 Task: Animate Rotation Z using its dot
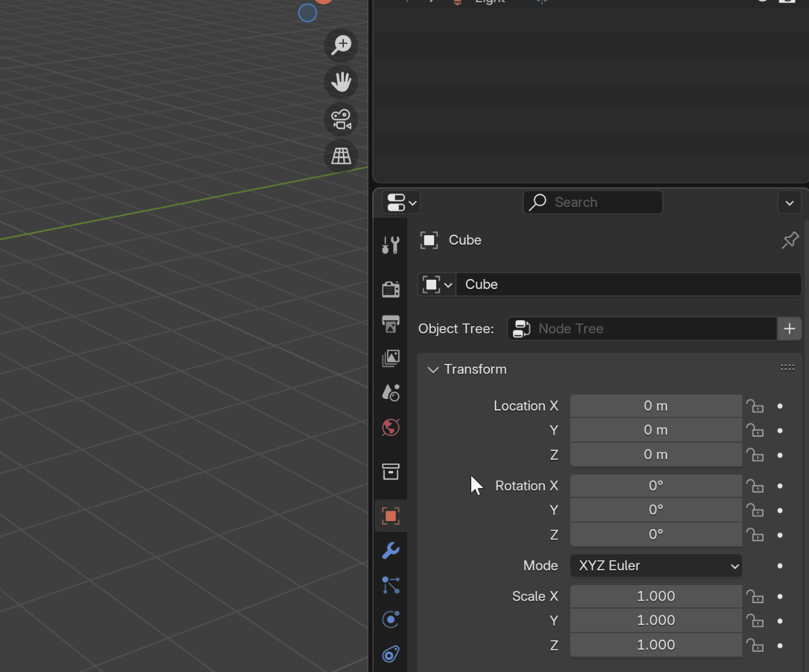tap(780, 535)
